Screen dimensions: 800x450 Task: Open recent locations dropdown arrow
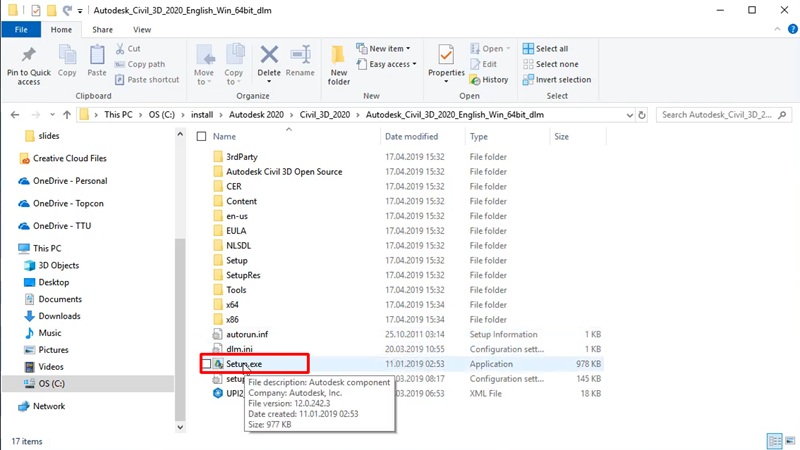[52, 115]
